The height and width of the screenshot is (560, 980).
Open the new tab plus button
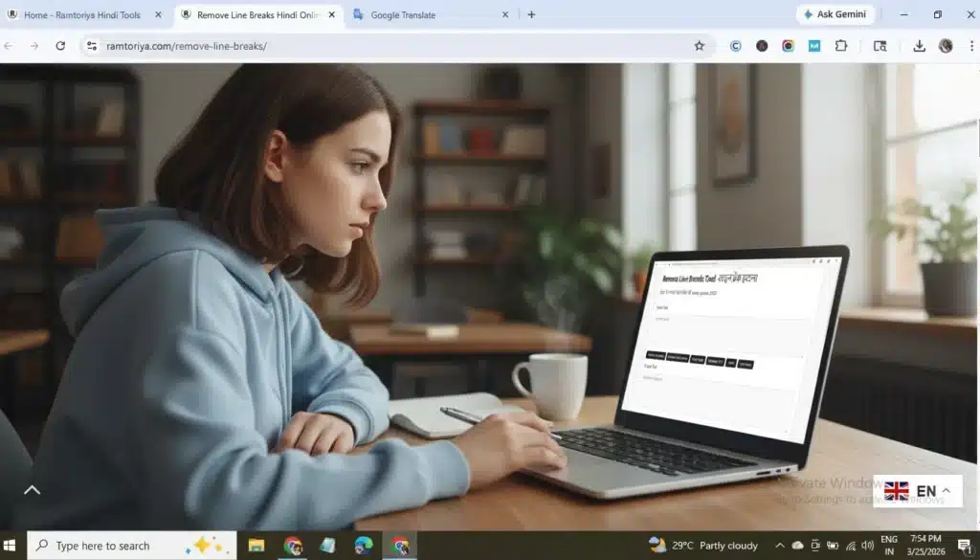click(531, 14)
